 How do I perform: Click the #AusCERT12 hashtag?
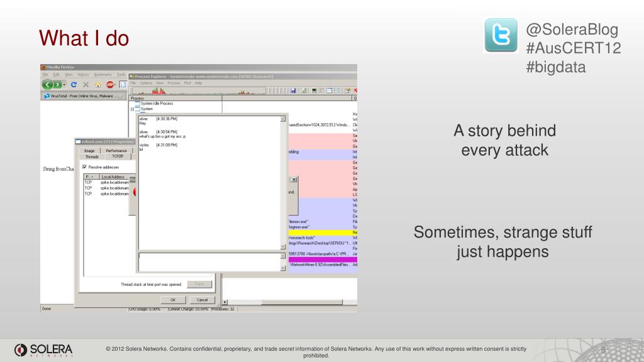[x=574, y=48]
